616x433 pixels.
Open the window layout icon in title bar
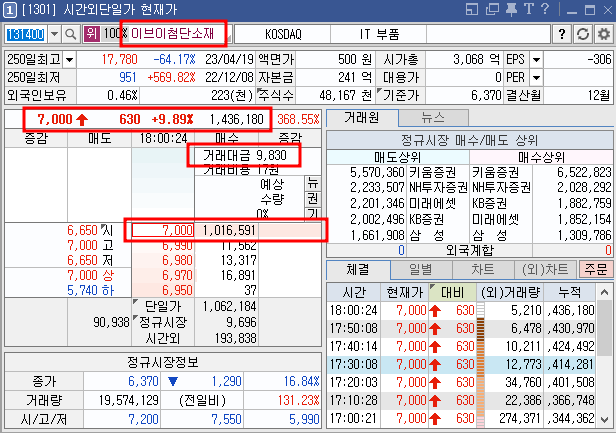(472, 9)
